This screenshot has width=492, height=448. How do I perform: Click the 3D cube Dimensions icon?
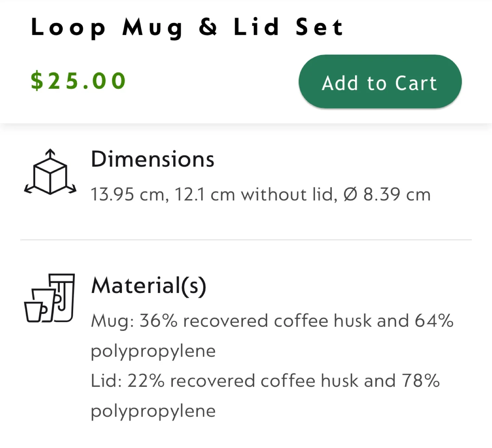click(x=50, y=173)
